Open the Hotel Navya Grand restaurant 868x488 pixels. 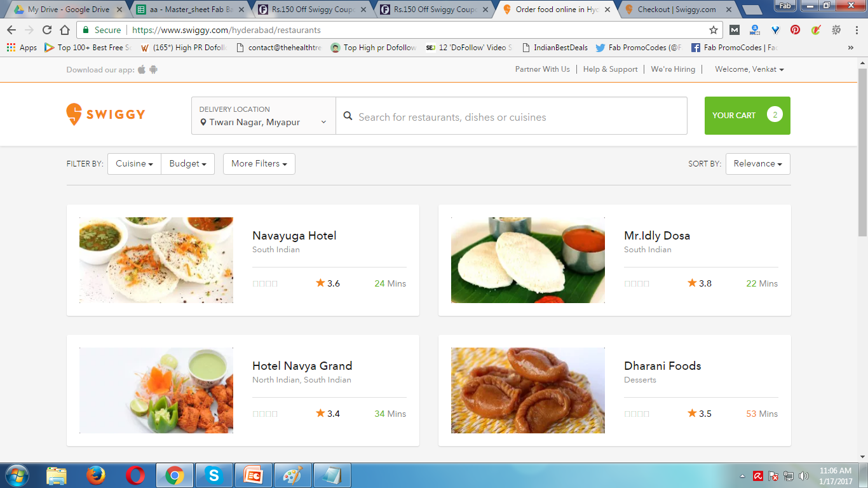pos(302,366)
